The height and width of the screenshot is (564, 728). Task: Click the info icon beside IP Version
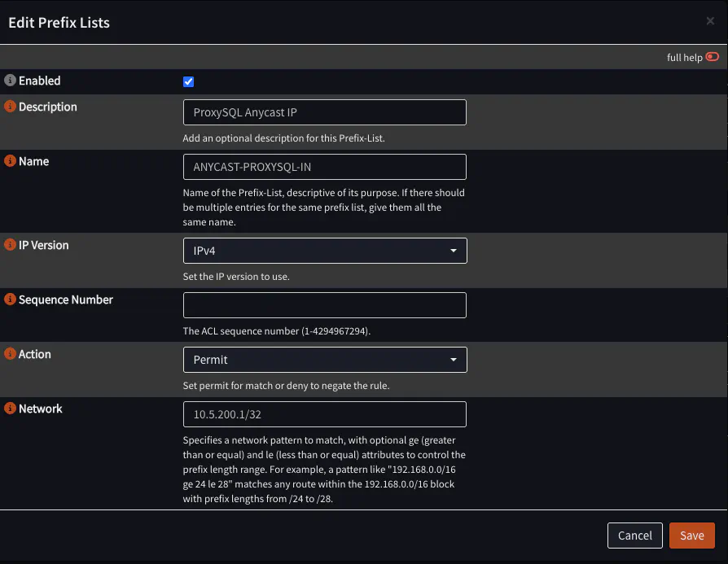(x=10, y=245)
